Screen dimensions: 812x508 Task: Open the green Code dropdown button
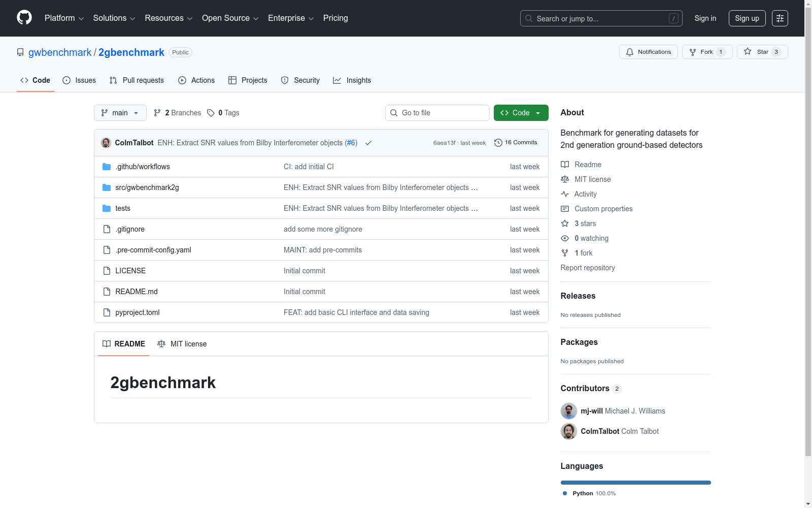click(x=521, y=113)
